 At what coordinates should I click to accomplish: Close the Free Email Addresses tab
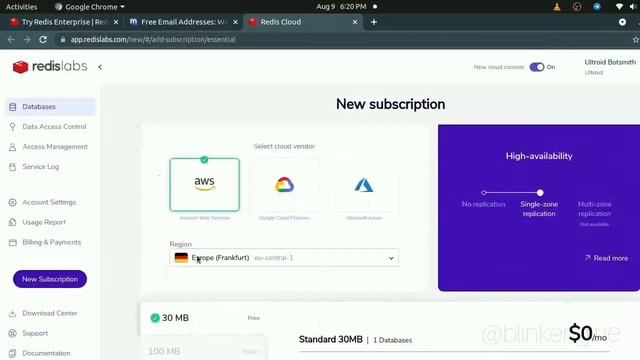[x=235, y=22]
